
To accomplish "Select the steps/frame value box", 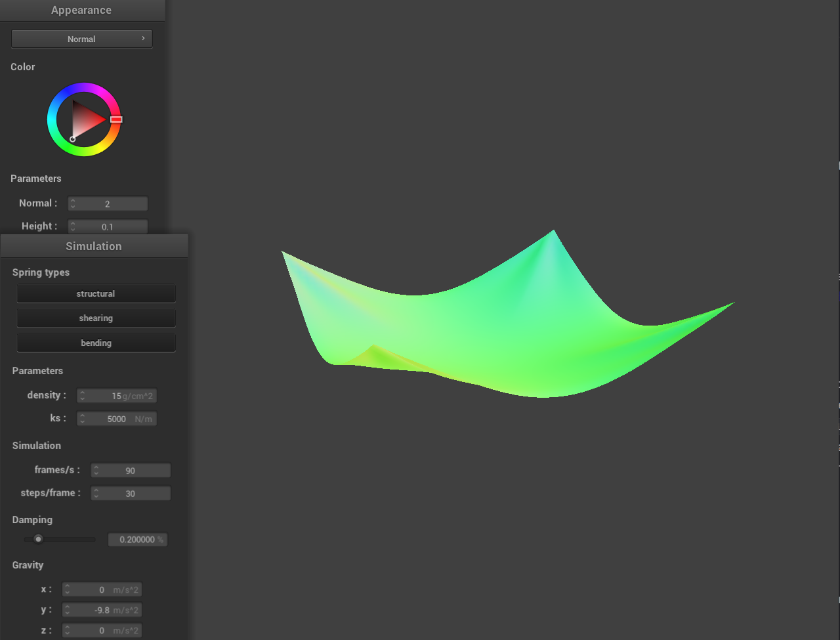I will 131,494.
